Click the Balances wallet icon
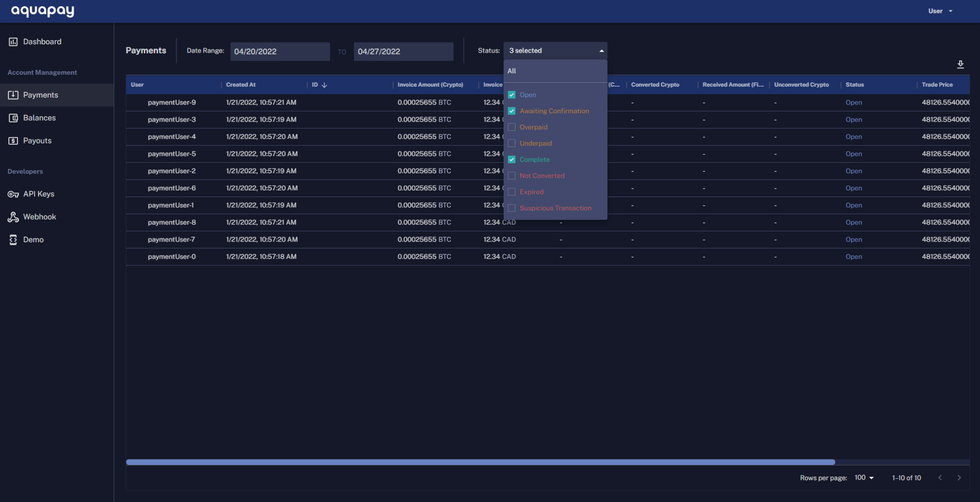This screenshot has width=980, height=502. pyautogui.click(x=13, y=118)
